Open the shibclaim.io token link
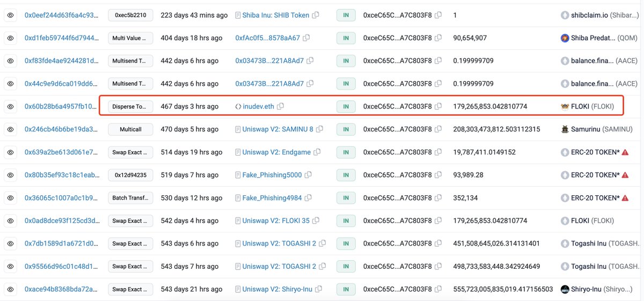The width and height of the screenshot is (644, 301). [604, 16]
